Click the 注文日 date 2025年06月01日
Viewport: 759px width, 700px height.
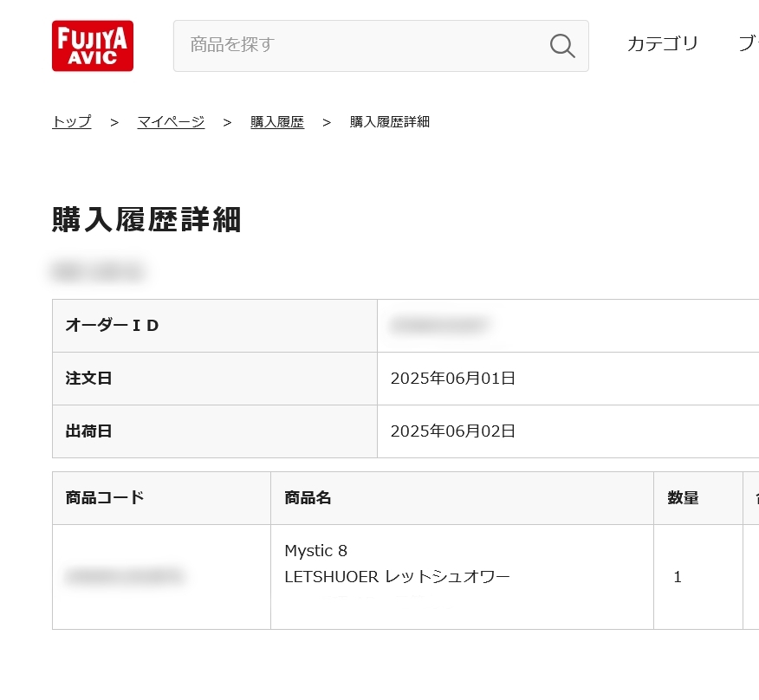point(452,378)
